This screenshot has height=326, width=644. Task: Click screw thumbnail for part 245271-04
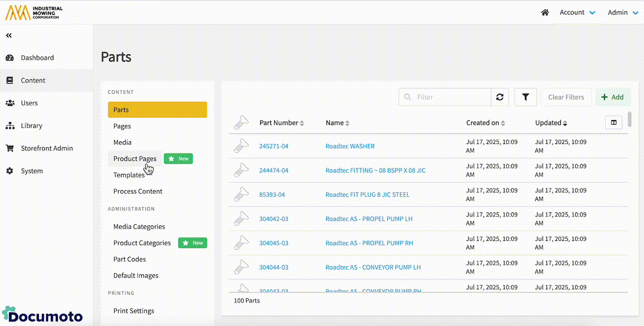(x=241, y=146)
